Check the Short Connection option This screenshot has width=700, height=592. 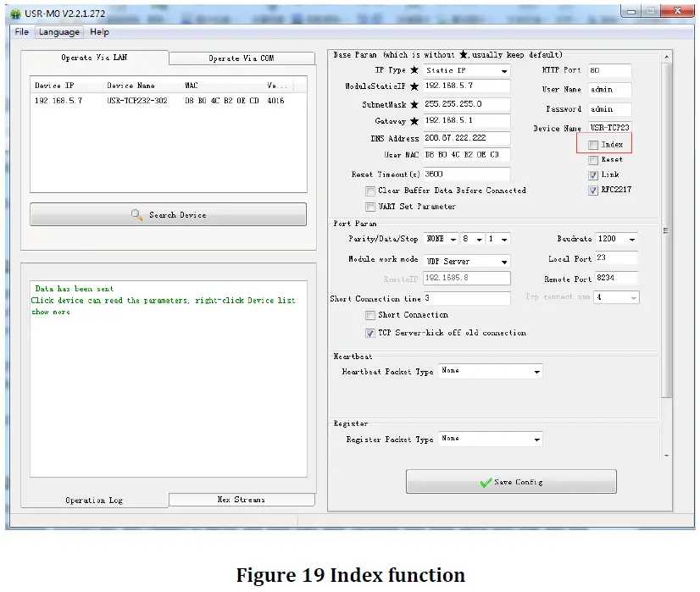pyautogui.click(x=370, y=315)
